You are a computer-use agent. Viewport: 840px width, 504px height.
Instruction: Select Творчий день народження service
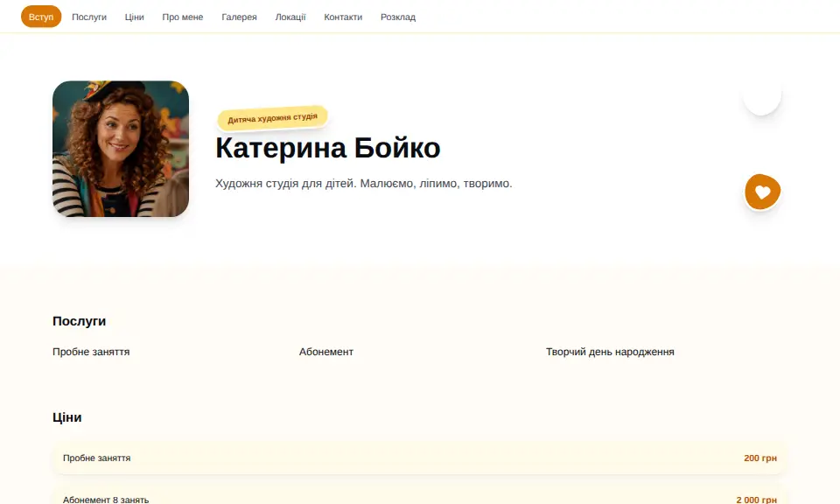pos(610,352)
